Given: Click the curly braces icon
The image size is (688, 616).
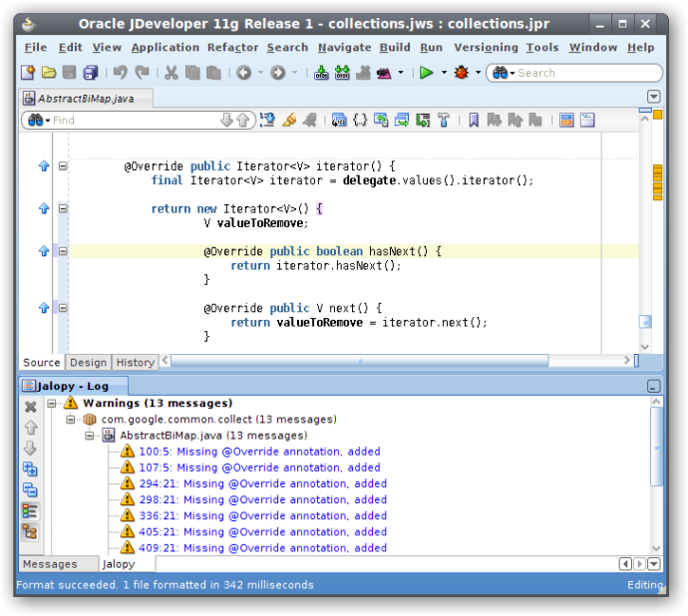Looking at the screenshot, I should [x=360, y=120].
